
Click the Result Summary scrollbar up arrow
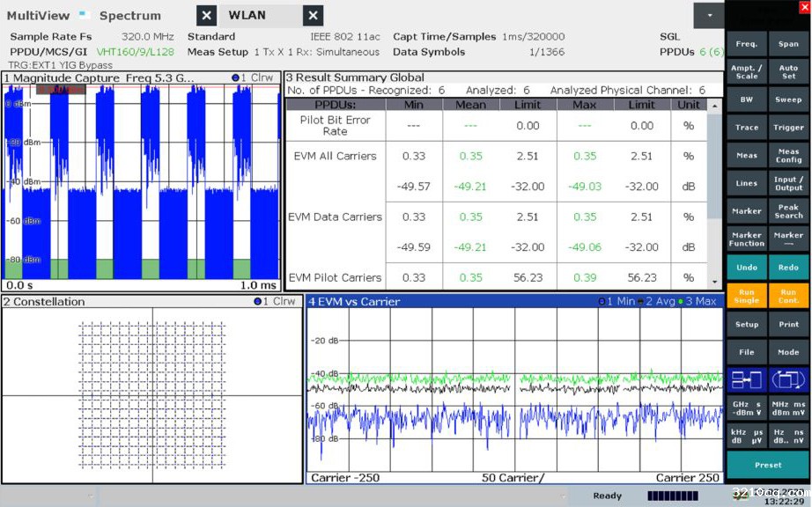714,106
